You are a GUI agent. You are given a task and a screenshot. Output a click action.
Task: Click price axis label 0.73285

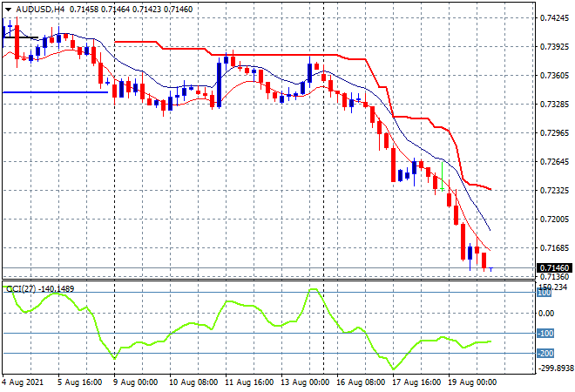554,105
